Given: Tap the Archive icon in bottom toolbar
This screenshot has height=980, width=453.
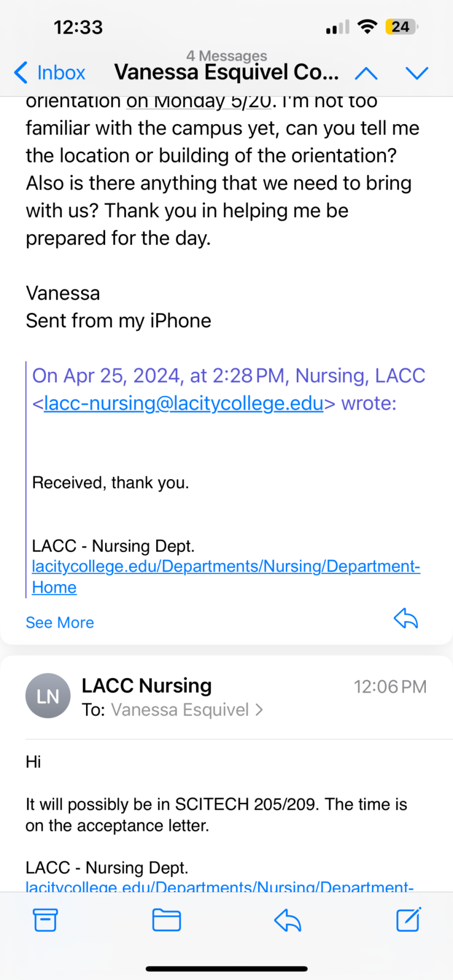Looking at the screenshot, I should click(x=45, y=920).
